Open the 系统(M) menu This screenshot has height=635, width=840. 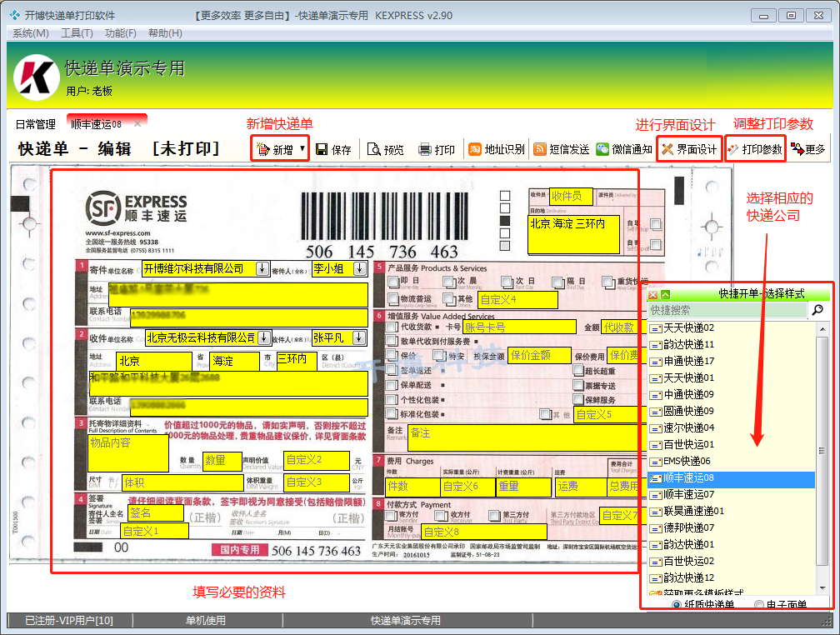(x=31, y=33)
